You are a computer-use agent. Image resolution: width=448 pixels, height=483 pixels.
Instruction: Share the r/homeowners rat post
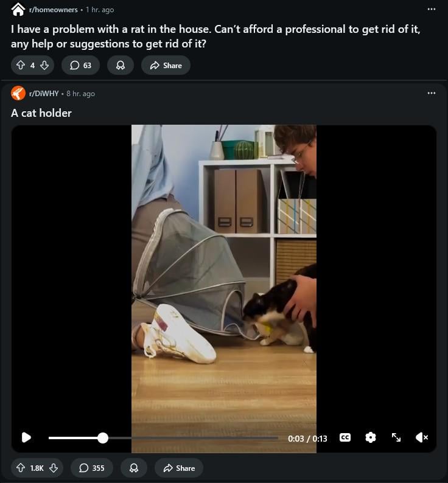(x=166, y=65)
